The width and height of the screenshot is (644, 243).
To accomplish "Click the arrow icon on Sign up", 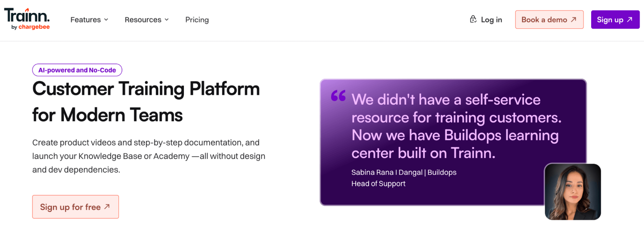I will click(x=630, y=20).
